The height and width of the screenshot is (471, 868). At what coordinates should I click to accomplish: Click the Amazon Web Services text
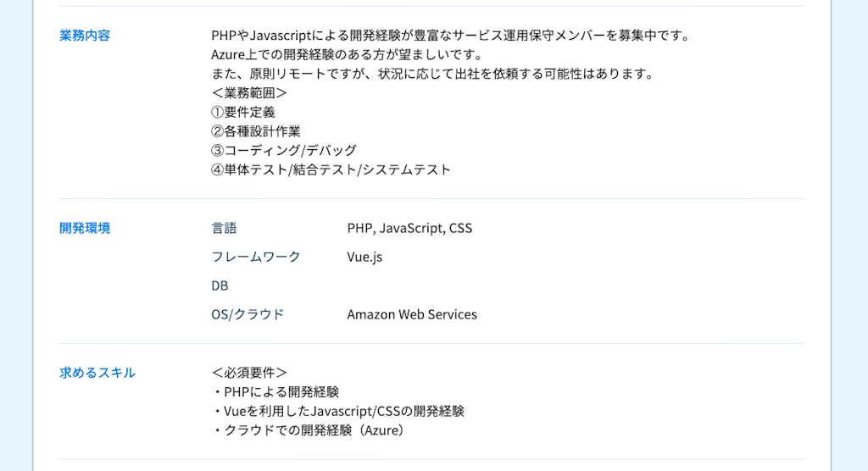(x=412, y=314)
